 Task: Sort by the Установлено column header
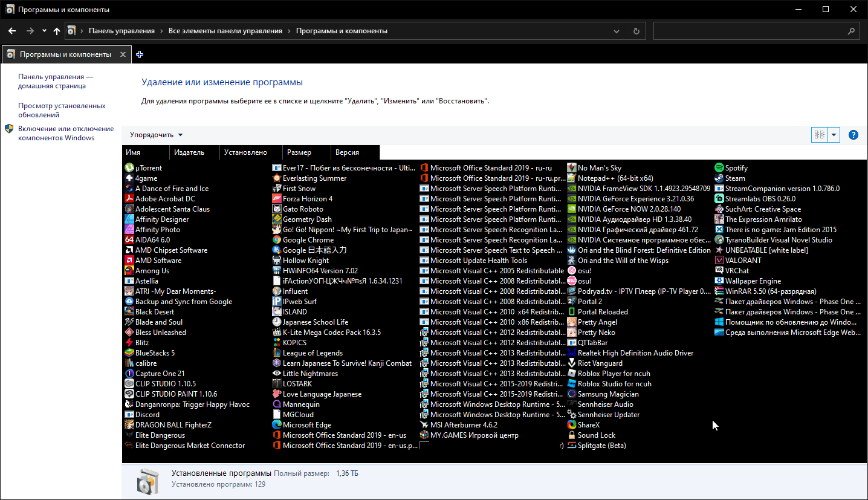tap(251, 152)
